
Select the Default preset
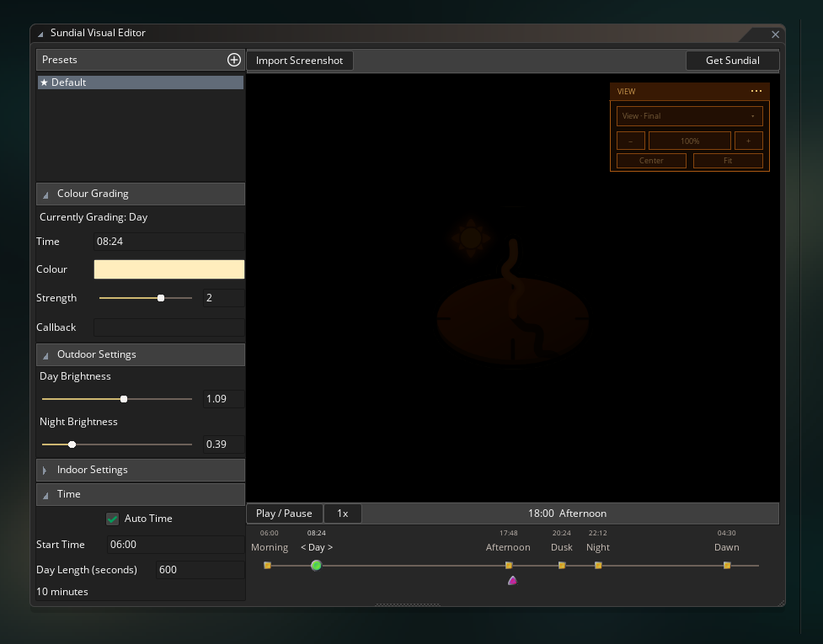141,82
